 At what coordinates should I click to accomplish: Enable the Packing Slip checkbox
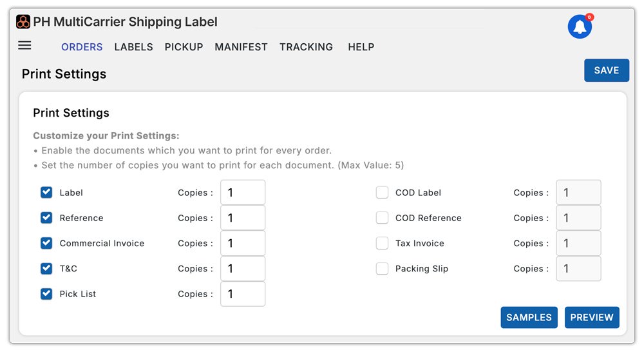(382, 269)
